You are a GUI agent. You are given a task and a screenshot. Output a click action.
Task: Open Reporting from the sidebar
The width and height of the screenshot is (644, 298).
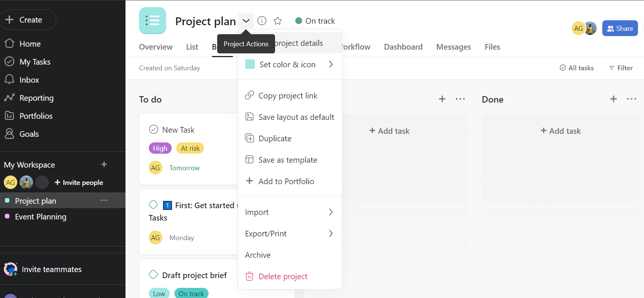[x=36, y=98]
